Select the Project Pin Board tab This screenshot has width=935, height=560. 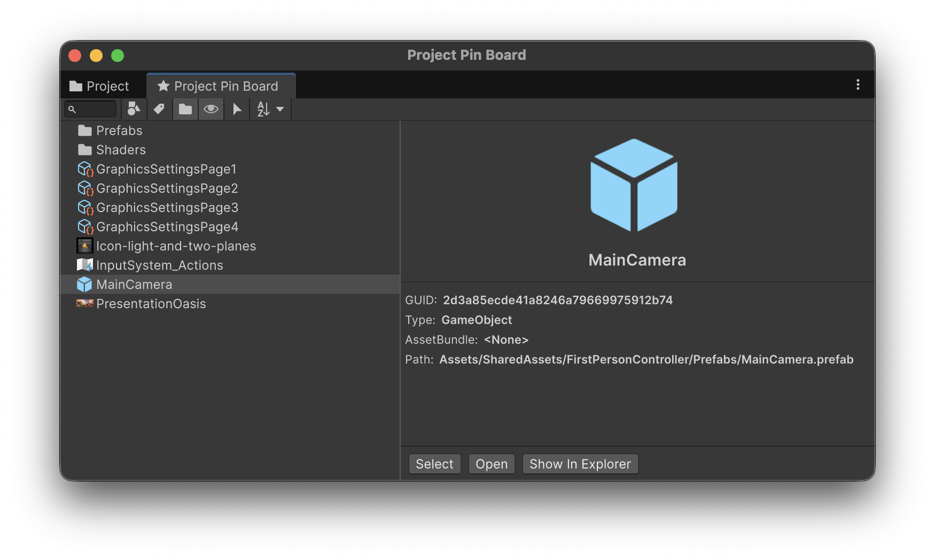point(219,86)
